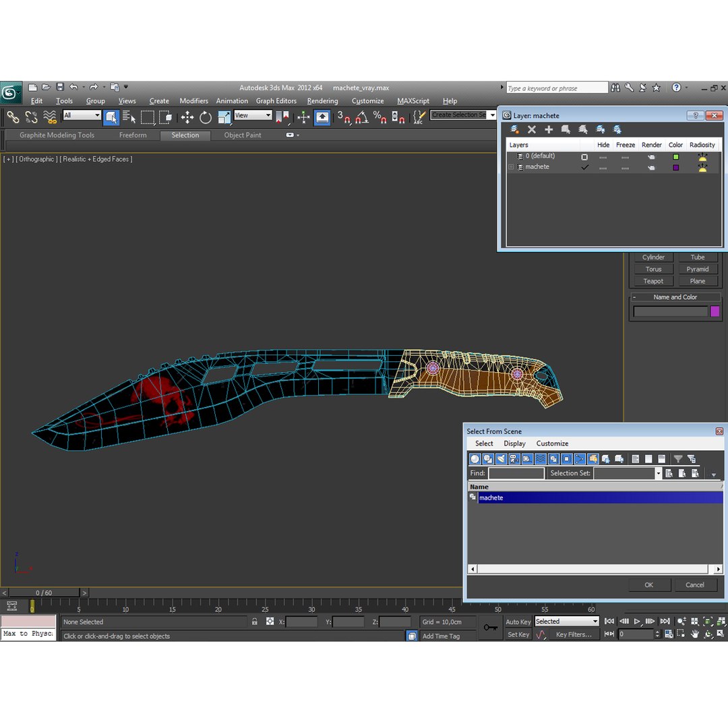Click Create New Layer in Layer dialog
Screen dimensions: 728x728
pyautogui.click(x=514, y=129)
